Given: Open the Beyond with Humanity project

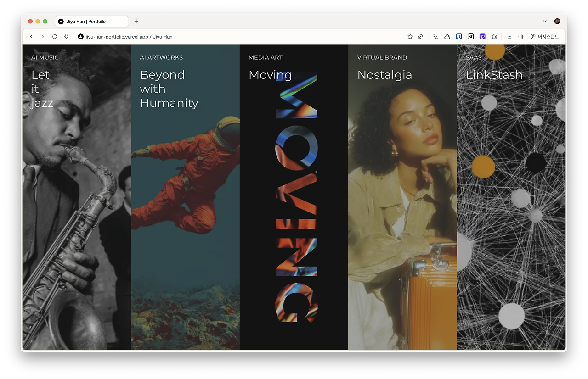Looking at the screenshot, I should click(x=169, y=89).
